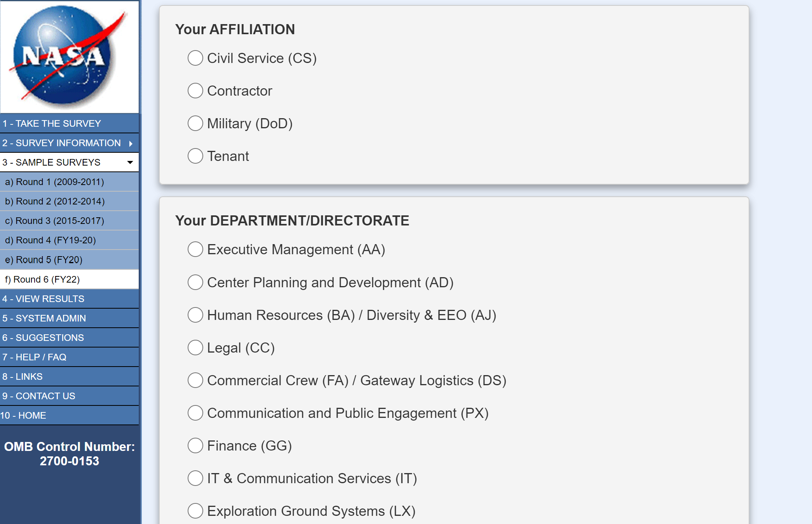
Task: Choose the Contractor affiliation option
Action: point(195,91)
